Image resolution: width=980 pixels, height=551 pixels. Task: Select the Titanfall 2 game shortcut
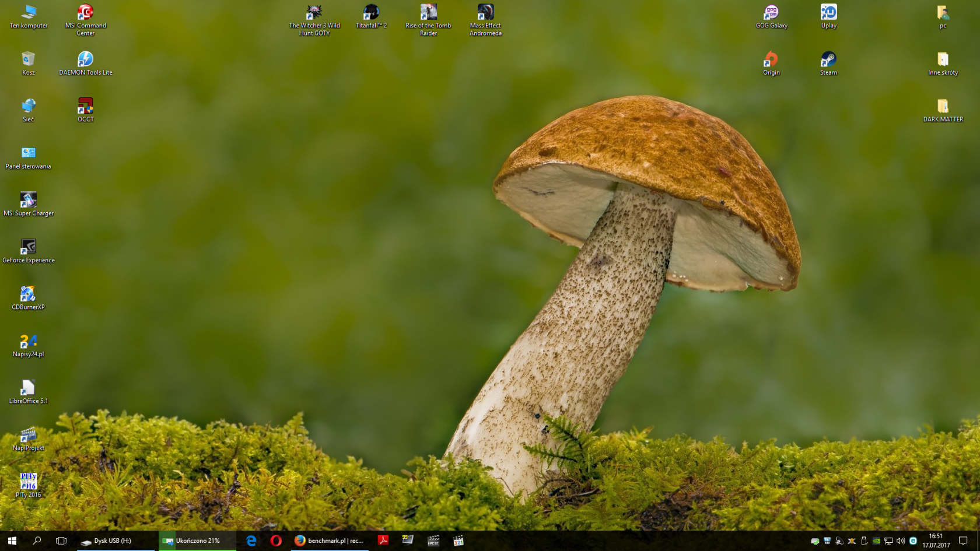tap(372, 16)
